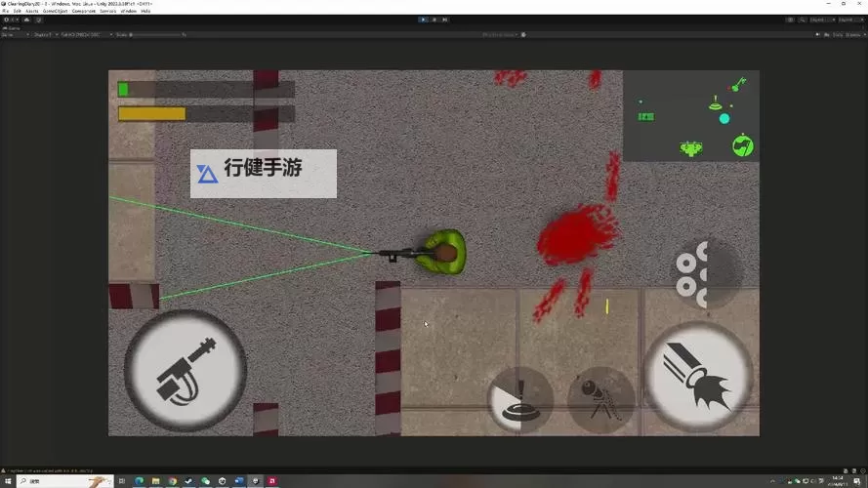This screenshot has height=488, width=868.
Task: Open the resolution aspect dropdown
Action: pos(86,35)
